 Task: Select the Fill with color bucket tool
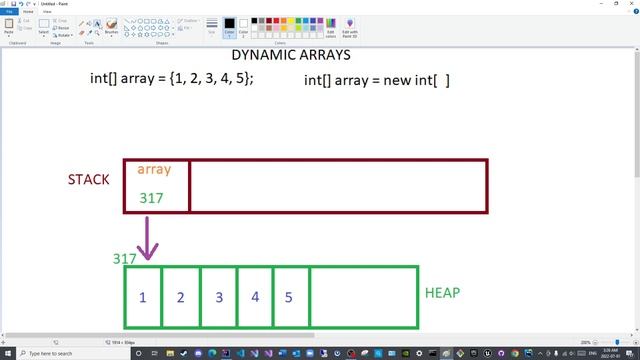click(x=89, y=24)
